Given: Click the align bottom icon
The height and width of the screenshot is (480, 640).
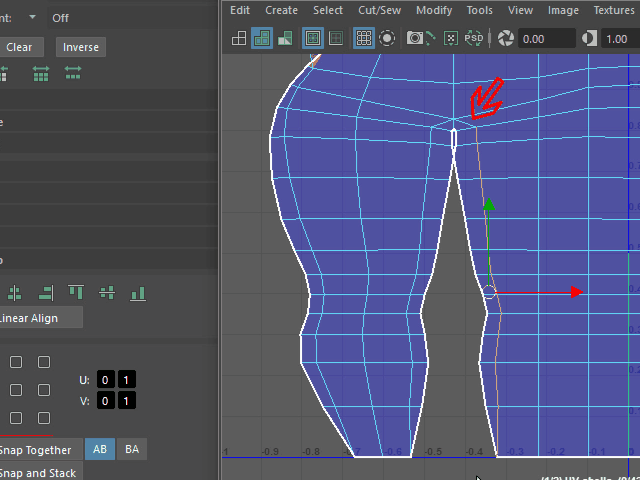Looking at the screenshot, I should click(138, 293).
